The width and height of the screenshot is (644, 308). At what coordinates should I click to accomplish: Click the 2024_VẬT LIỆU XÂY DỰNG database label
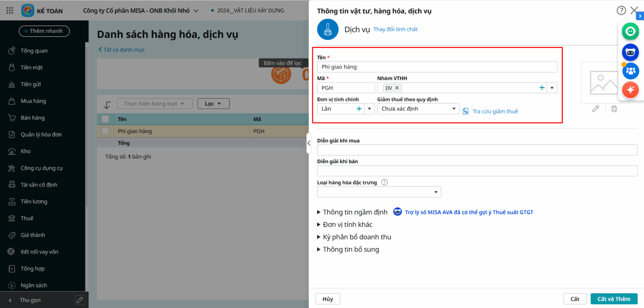coord(250,10)
